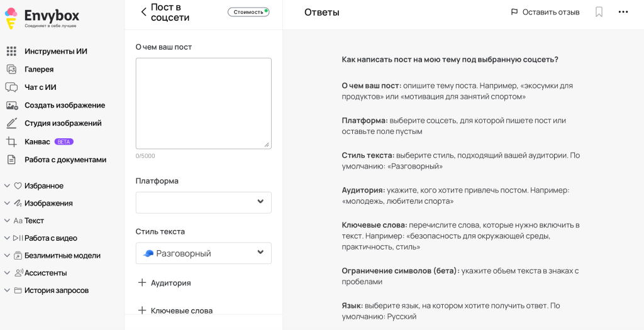The height and width of the screenshot is (330, 644).
Task: Expand the Изображения section chevron
Action: 7,203
